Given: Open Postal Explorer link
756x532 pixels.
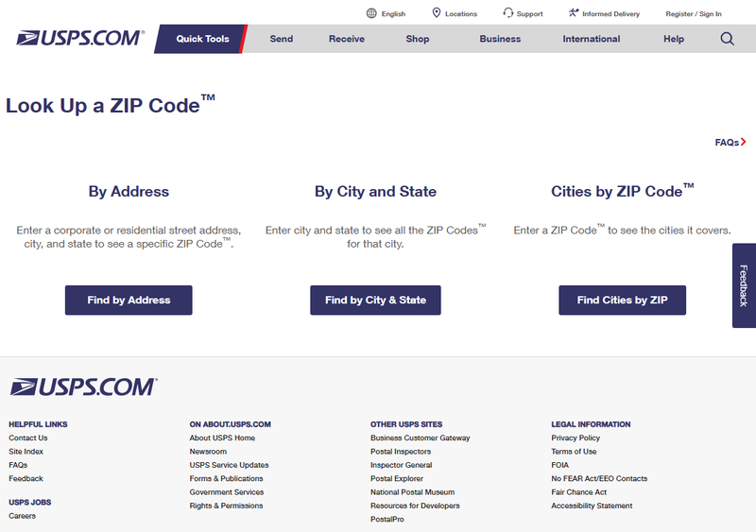Looking at the screenshot, I should pyautogui.click(x=397, y=478).
